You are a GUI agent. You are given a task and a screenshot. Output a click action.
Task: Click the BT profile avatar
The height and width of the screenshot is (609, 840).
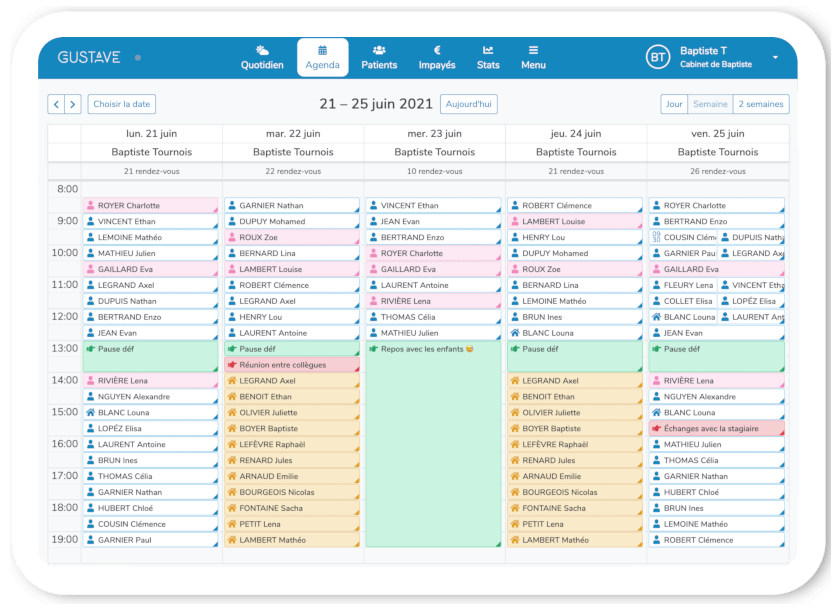pos(660,57)
